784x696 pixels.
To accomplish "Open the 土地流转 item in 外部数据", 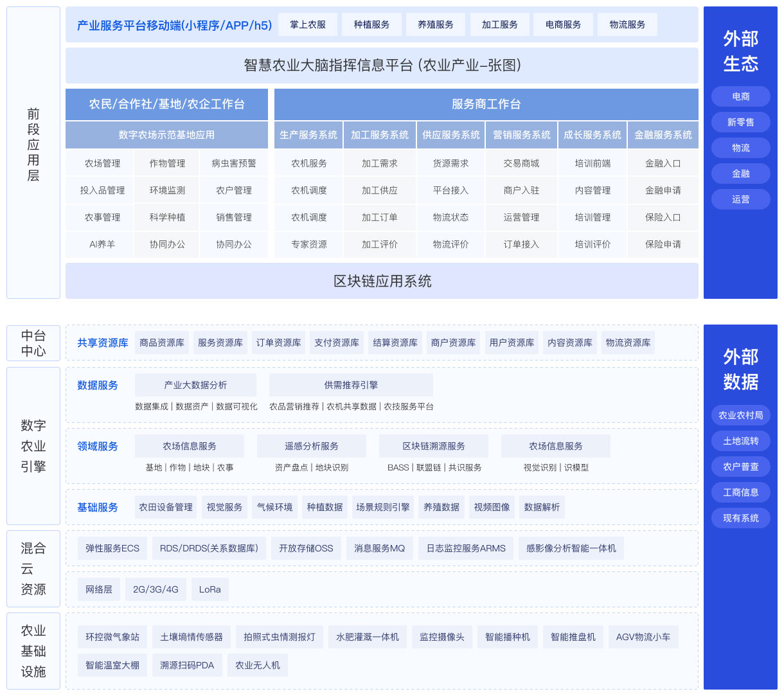I will 740,441.
